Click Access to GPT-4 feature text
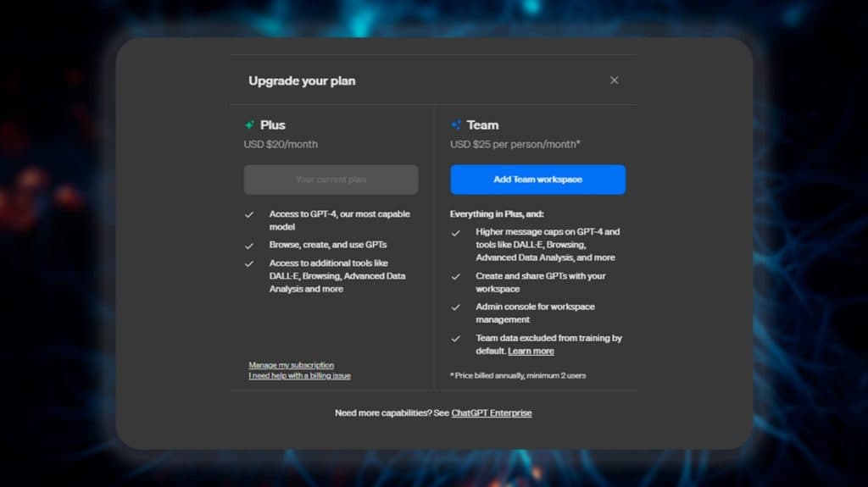868x487 pixels. click(x=339, y=220)
